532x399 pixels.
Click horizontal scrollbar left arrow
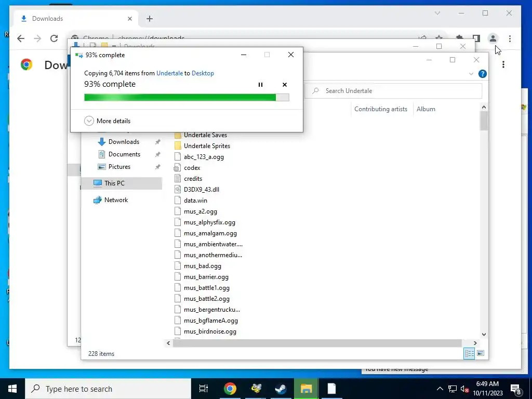pyautogui.click(x=168, y=343)
